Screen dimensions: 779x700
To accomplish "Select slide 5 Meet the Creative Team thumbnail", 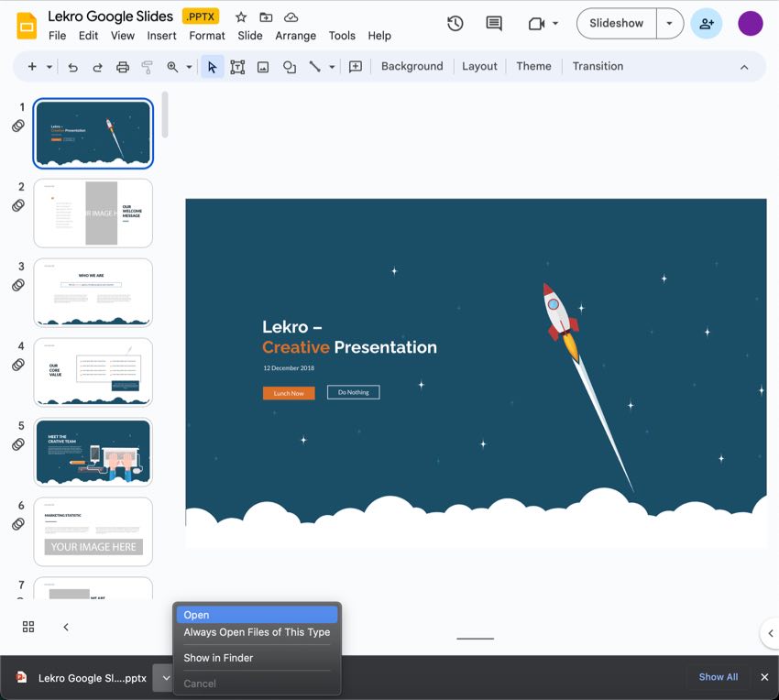I will point(93,452).
